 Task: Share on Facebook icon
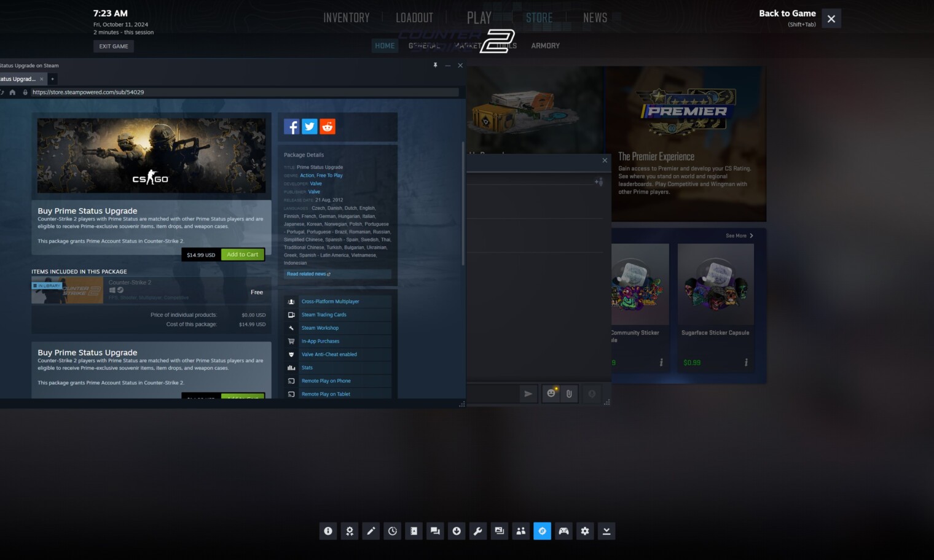(x=292, y=126)
